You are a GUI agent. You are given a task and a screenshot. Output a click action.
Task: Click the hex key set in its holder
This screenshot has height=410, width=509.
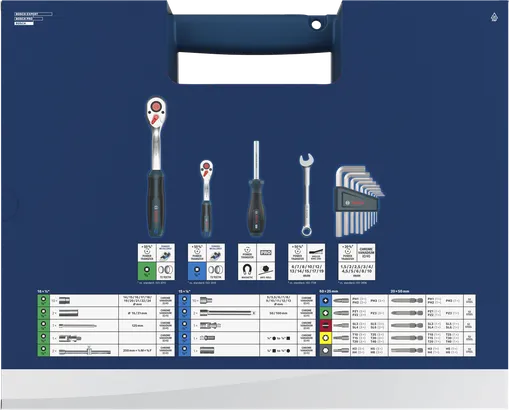point(359,202)
